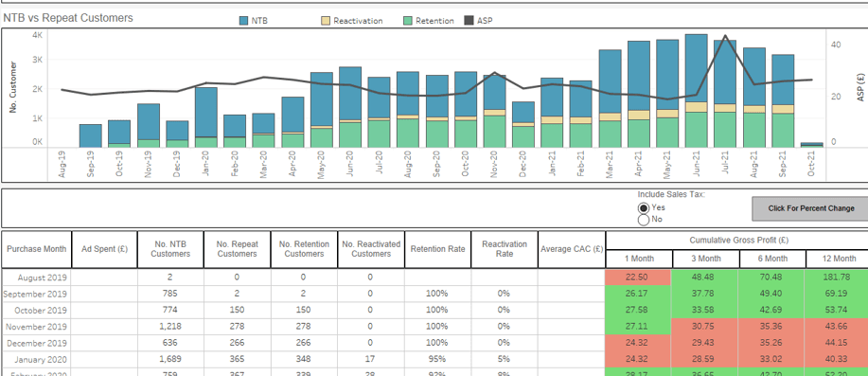Click the Aug-19 x-axis label
The width and height of the screenshot is (868, 376).
(x=62, y=166)
